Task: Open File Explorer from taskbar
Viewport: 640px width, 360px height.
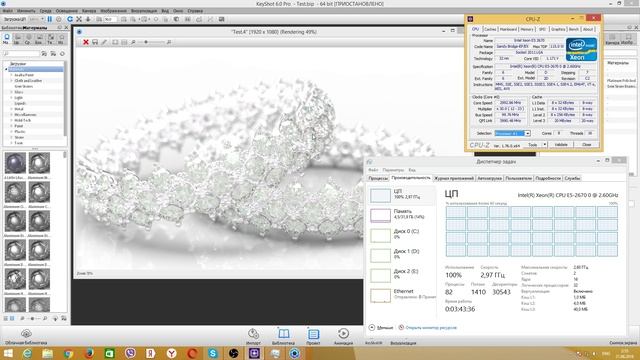Action: coord(48,353)
